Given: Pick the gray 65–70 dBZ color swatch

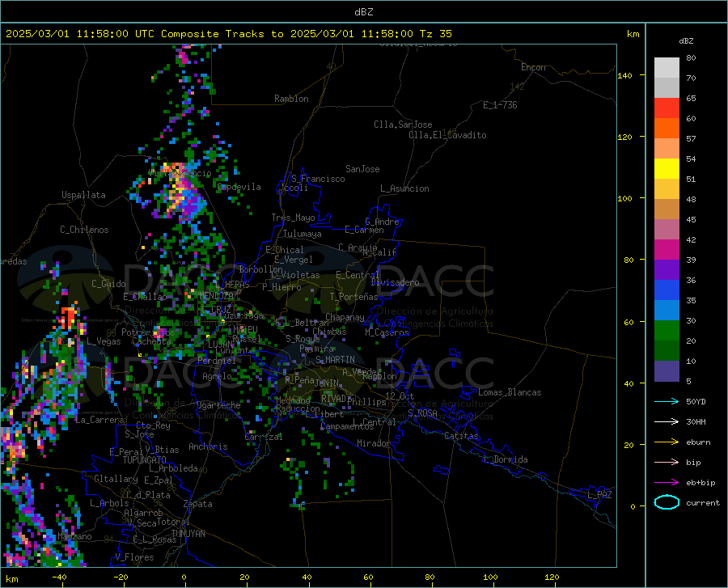Looking at the screenshot, I should click(x=667, y=87).
